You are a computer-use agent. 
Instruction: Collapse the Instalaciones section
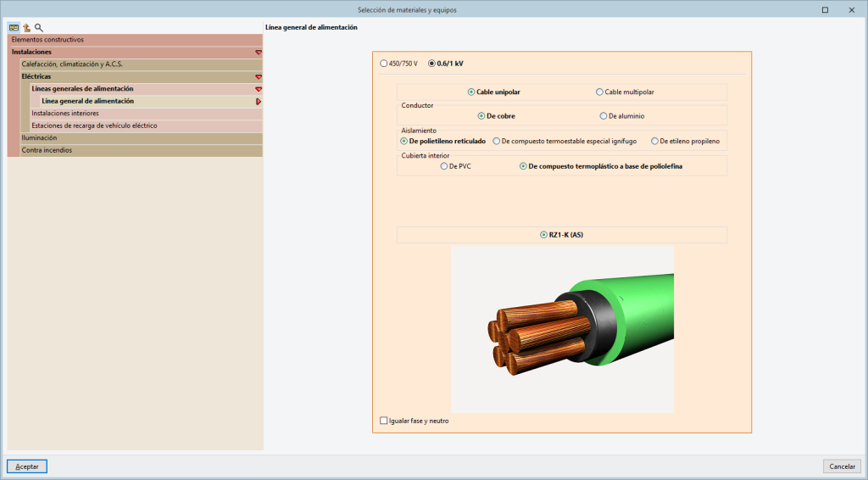click(x=259, y=52)
